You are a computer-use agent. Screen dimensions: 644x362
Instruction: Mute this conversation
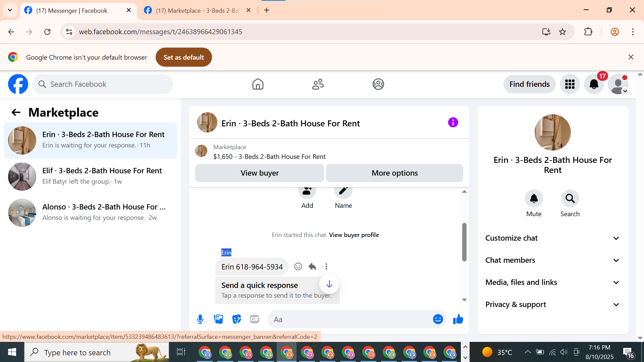click(534, 199)
